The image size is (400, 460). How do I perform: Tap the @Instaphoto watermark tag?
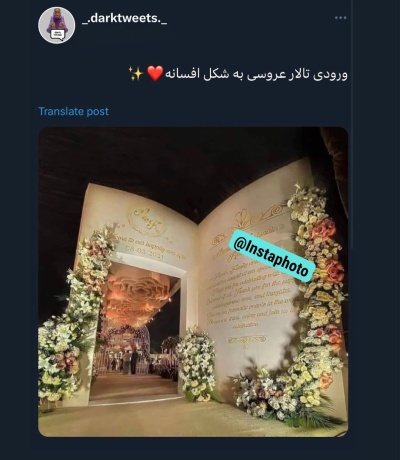coord(272,255)
